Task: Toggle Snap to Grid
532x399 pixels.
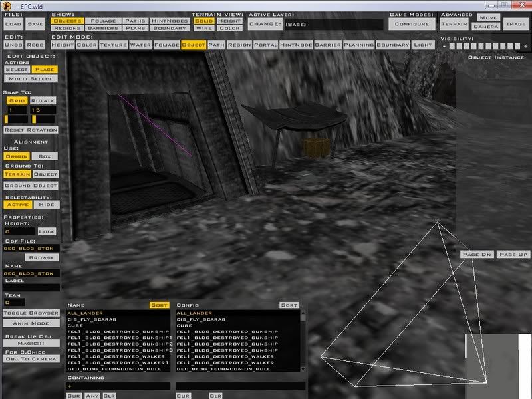Action: [17, 101]
